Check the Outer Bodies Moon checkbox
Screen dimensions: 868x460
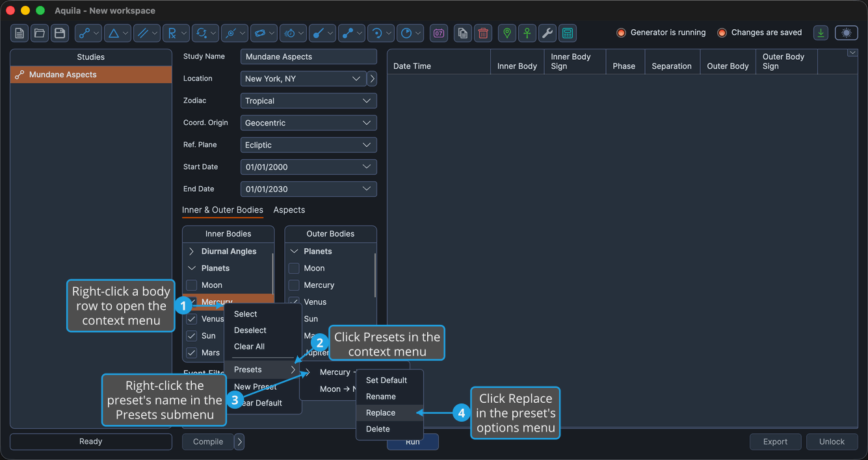(x=294, y=268)
